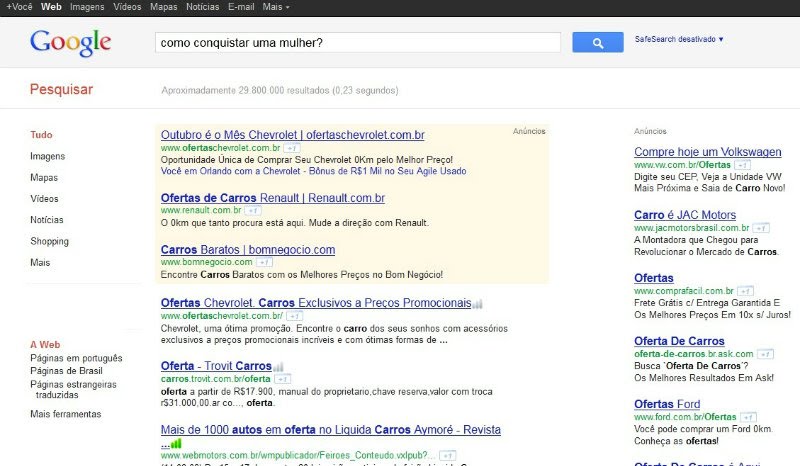
Task: Open E-mail in the top bar
Action: 241,7
